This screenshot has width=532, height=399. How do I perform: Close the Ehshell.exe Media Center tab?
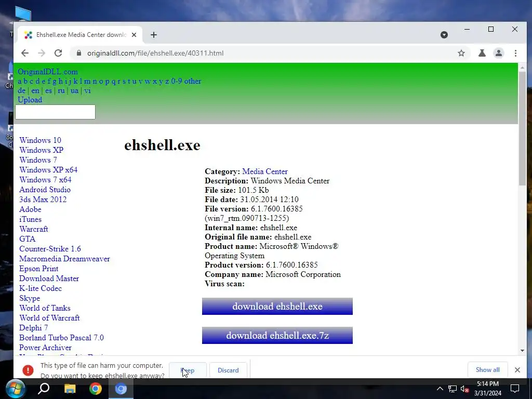point(134,35)
